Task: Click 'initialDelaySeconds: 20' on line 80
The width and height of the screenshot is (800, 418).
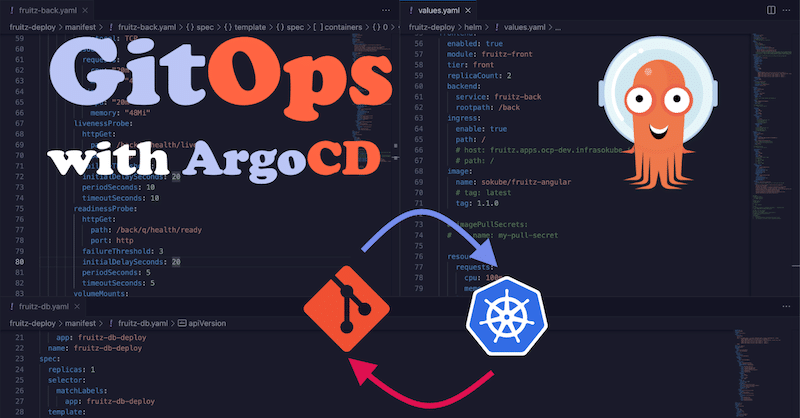Action: 131,262
